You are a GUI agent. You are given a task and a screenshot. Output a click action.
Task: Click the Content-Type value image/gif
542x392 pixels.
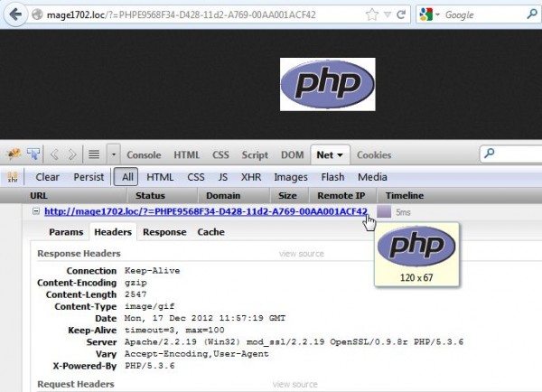click(x=150, y=306)
